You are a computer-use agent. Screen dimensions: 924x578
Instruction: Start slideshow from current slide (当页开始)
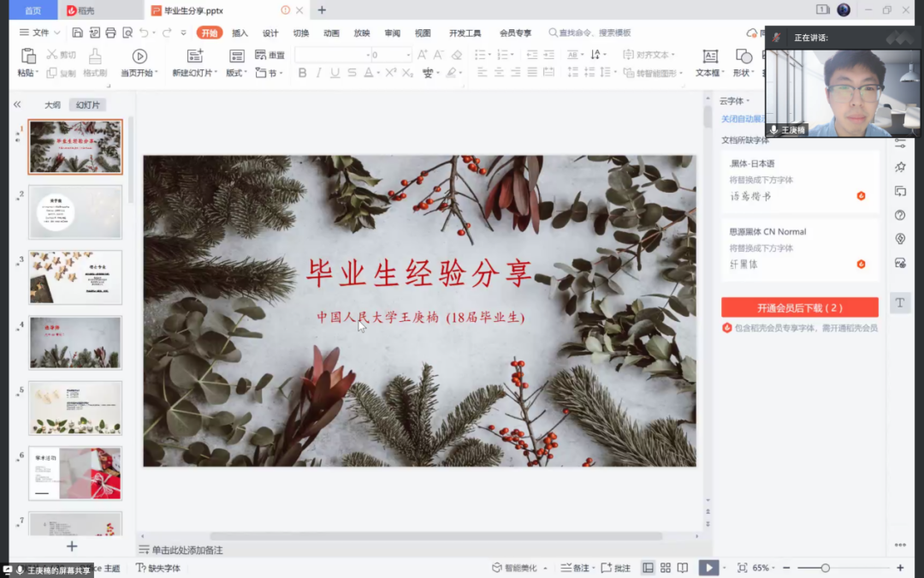coord(139,57)
